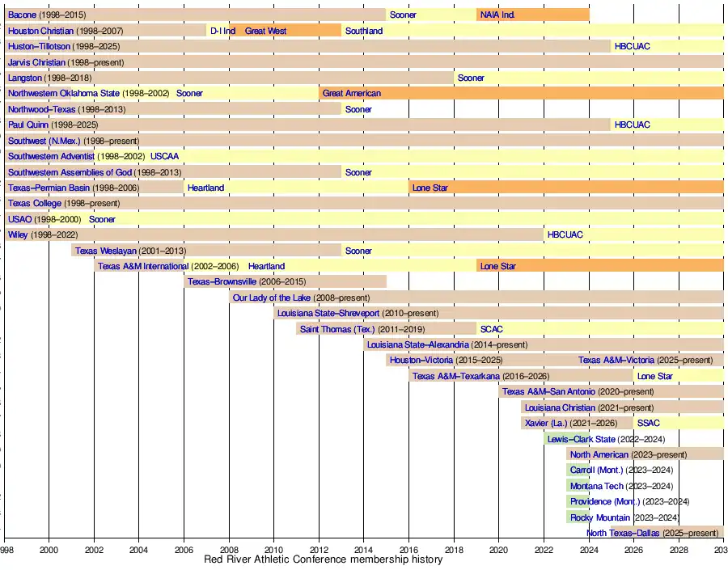This screenshot has width=728, height=570.
Task: Open the SCAC link
Action: coord(492,330)
